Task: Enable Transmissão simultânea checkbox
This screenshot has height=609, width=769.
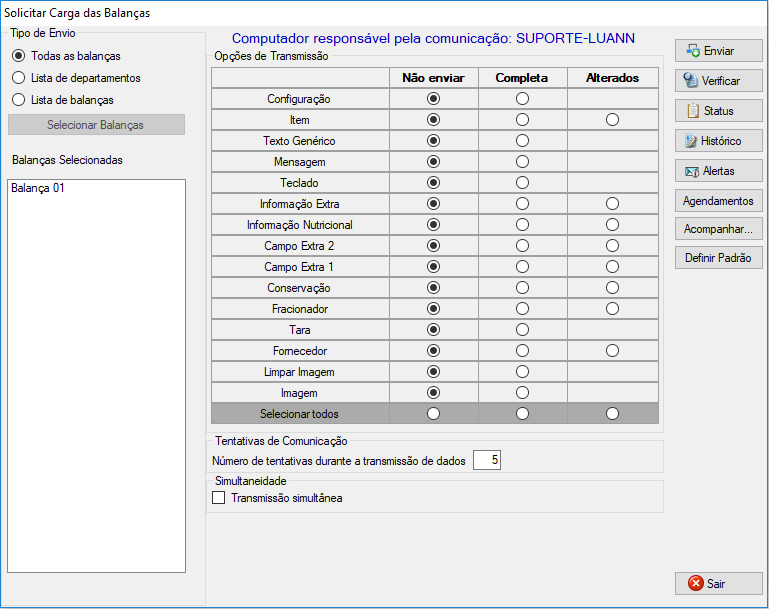Action: pyautogui.click(x=218, y=498)
